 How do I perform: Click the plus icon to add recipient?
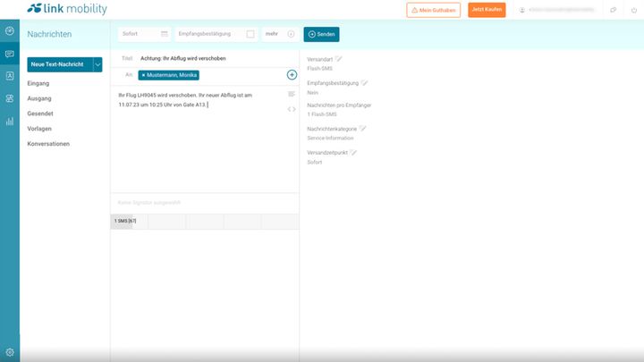292,75
